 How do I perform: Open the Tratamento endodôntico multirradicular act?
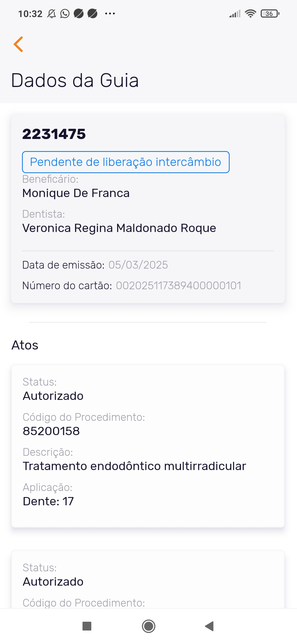134,466
